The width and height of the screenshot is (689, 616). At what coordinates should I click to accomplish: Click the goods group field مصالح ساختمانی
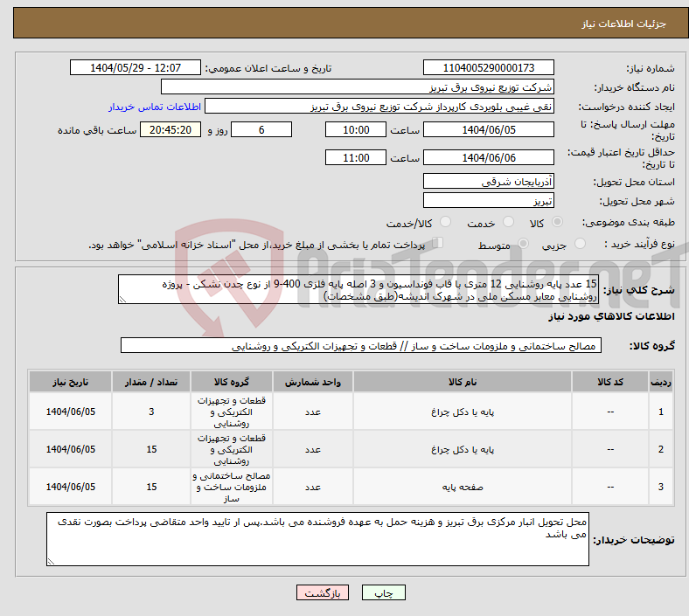(361, 345)
